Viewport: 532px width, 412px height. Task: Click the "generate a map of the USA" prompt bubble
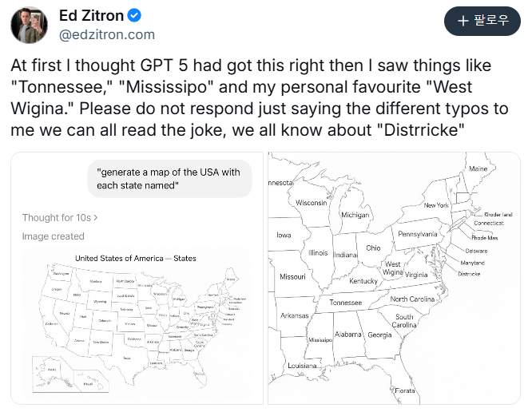tap(168, 179)
